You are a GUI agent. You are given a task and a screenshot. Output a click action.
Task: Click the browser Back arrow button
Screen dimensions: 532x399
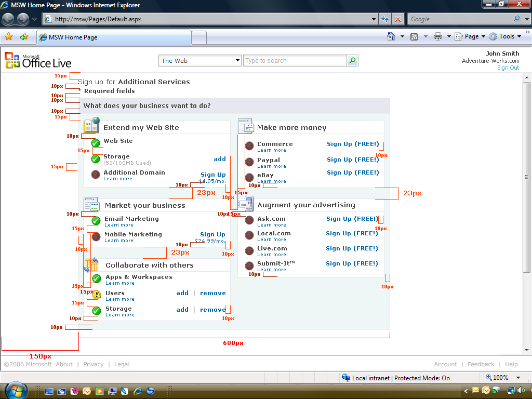click(8, 19)
